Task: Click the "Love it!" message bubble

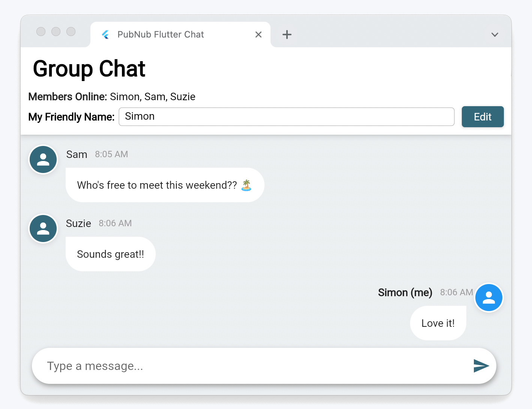Action: click(x=438, y=323)
